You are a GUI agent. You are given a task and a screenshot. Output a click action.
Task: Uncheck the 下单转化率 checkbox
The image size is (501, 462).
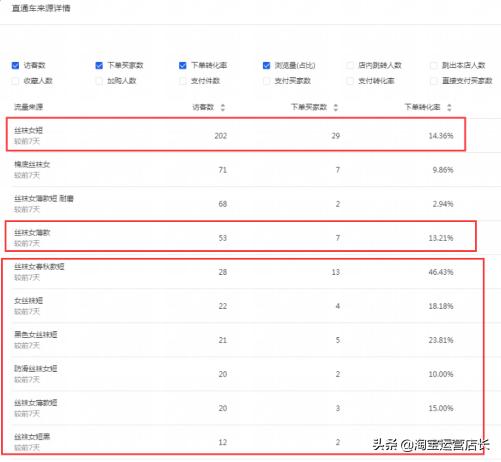coord(183,65)
